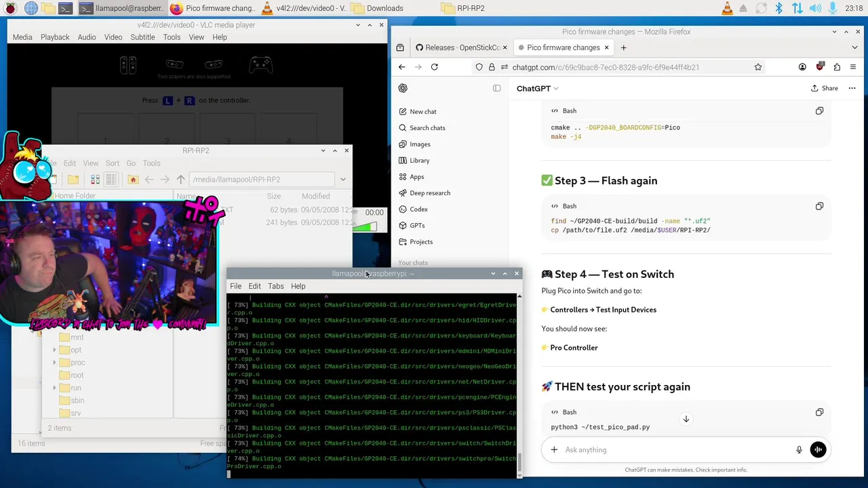Open VLC View menu

197,37
